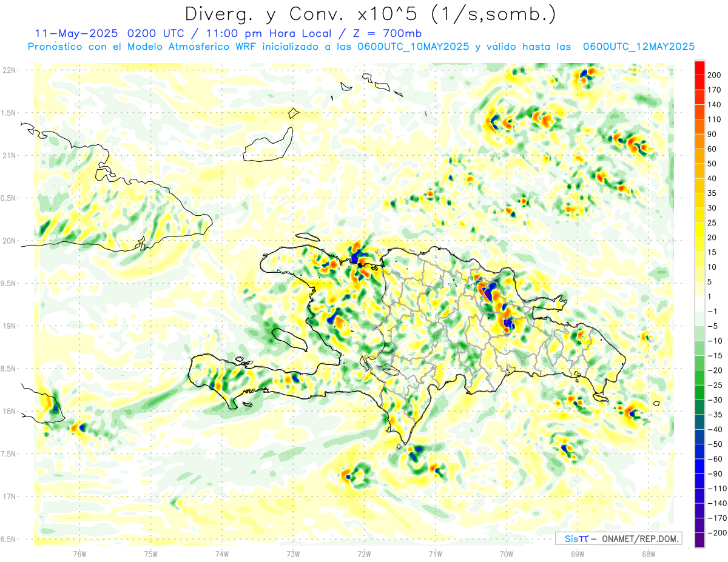Image resolution: width=728 pixels, height=562 pixels.
Task: Click the "20N" latitude label
Action: (x=9, y=241)
